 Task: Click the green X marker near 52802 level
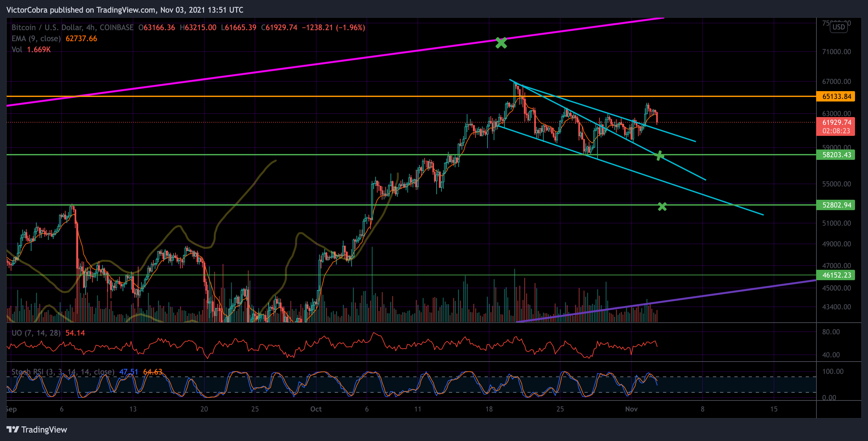(x=662, y=207)
